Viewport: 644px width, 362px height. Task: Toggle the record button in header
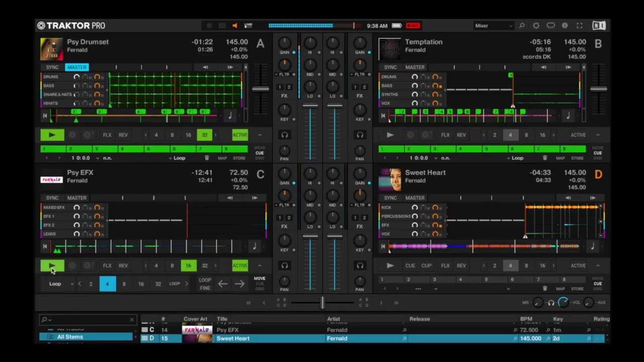413,26
